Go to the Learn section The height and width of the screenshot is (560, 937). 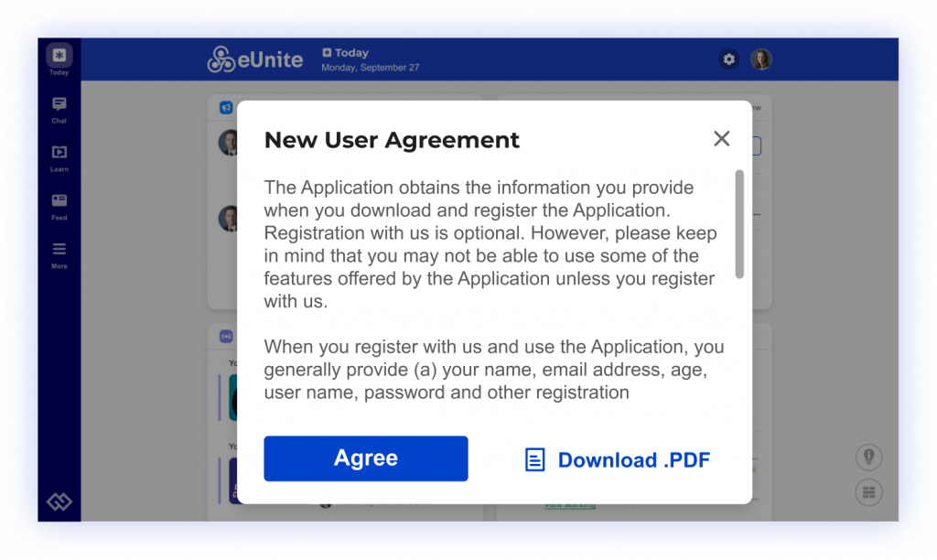[59, 156]
